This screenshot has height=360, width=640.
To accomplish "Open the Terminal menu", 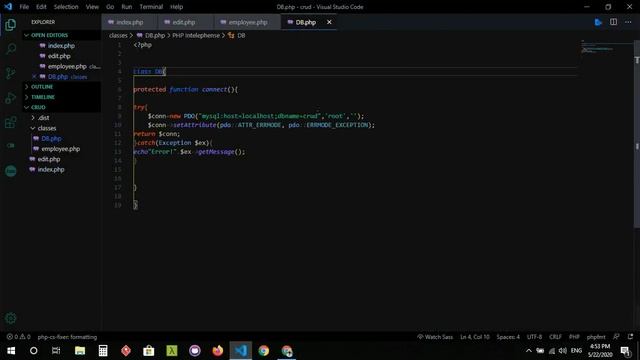I will pos(151,7).
